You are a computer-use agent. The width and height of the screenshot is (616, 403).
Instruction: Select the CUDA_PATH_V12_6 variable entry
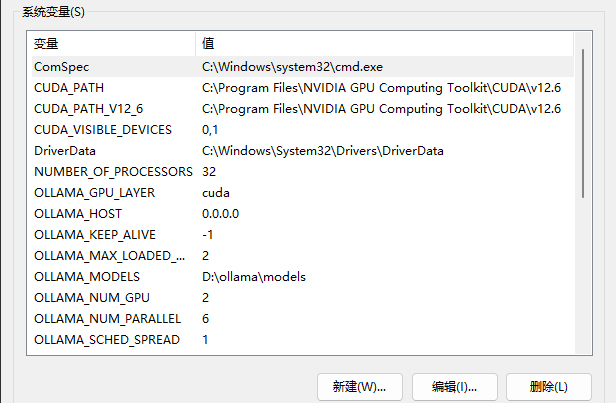302,109
